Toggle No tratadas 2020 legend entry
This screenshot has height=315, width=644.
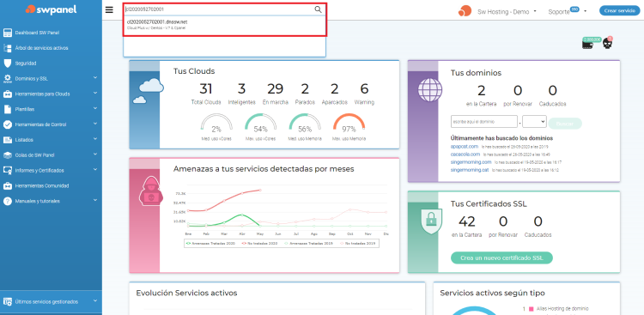pyautogui.click(x=259, y=244)
